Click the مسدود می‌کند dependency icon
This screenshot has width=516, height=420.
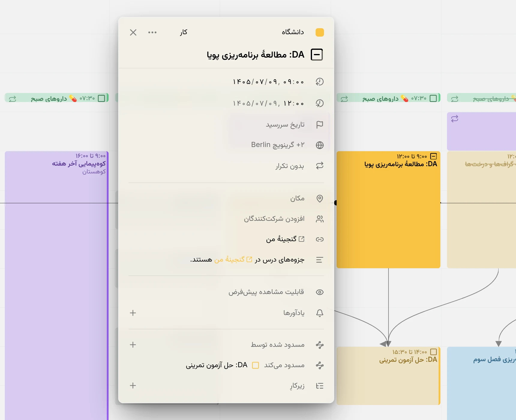click(x=320, y=365)
